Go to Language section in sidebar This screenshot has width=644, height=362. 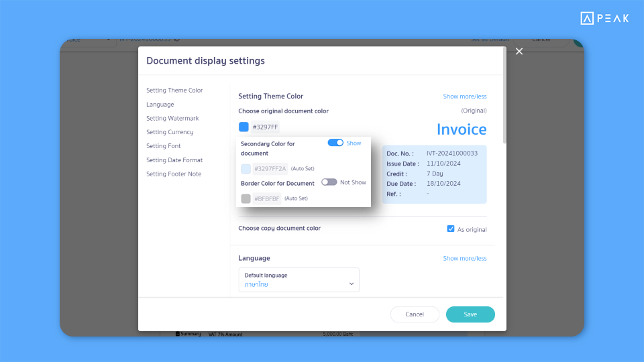click(x=160, y=105)
